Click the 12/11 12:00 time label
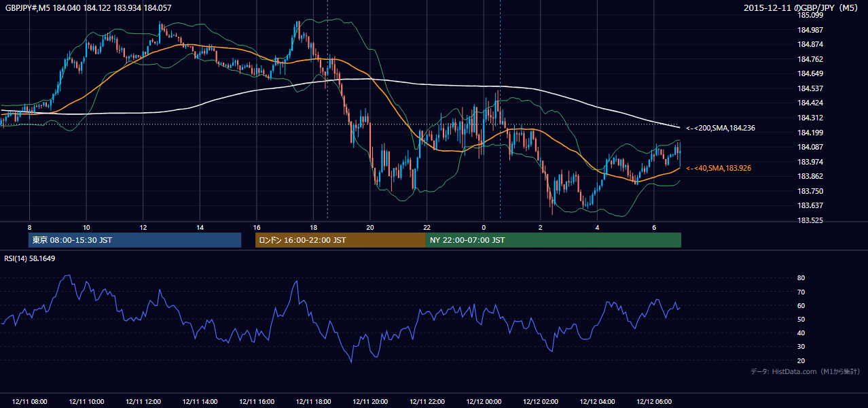 pyautogui.click(x=143, y=402)
